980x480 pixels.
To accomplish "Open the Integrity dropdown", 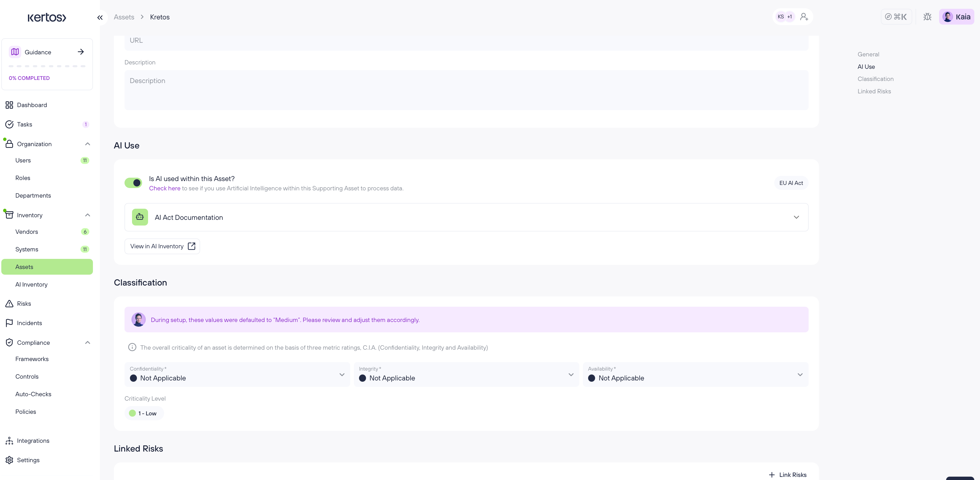I will [466, 374].
